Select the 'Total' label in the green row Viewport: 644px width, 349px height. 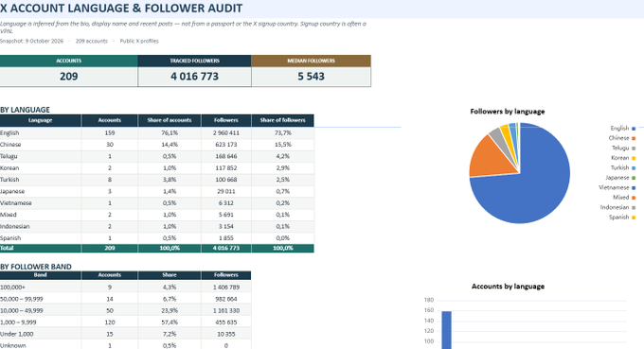pyautogui.click(x=7, y=248)
